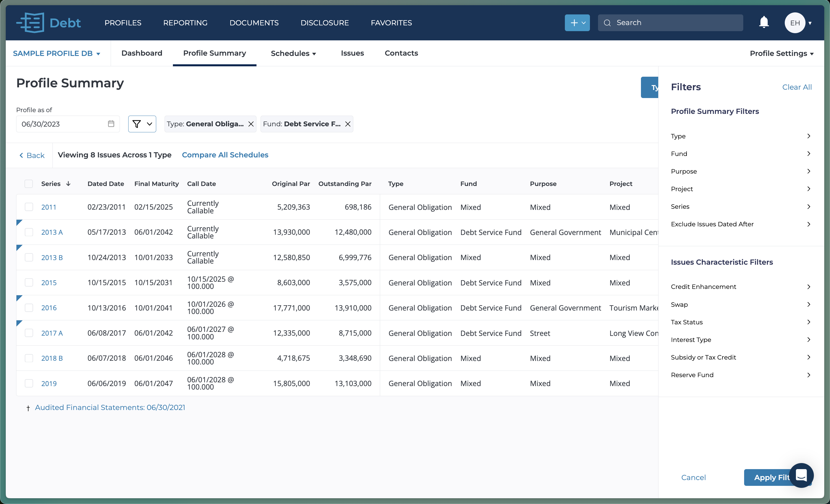Viewport: 830px width, 504px height.
Task: Sort by the Series column arrow
Action: (69, 184)
